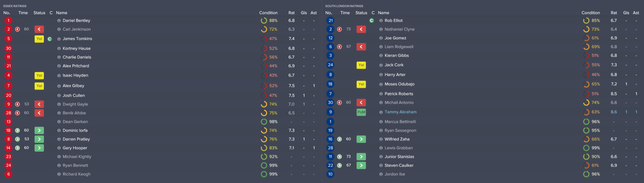
Task: Click the captain badge next to Rob Elliot
Action: (372, 20)
